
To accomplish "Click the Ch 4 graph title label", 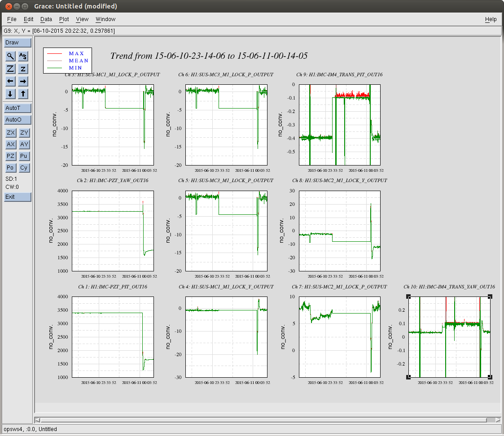I will pyautogui.click(x=226, y=287).
